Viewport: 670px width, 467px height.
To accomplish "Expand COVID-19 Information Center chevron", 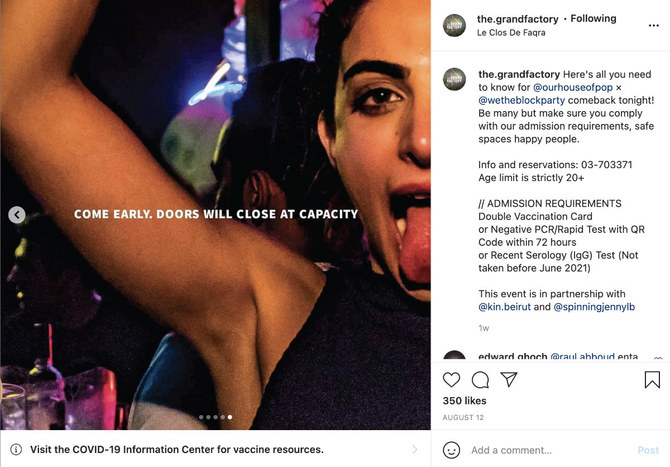I will click(415, 450).
